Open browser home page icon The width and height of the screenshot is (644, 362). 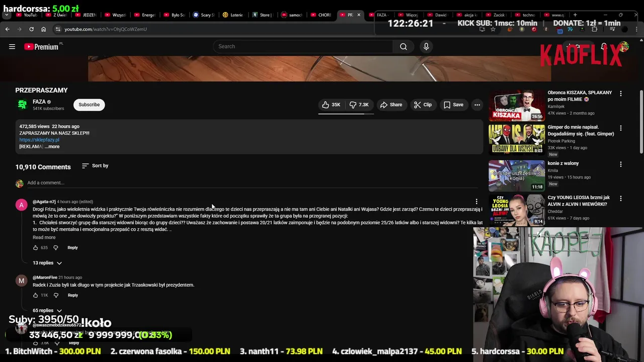(43, 29)
